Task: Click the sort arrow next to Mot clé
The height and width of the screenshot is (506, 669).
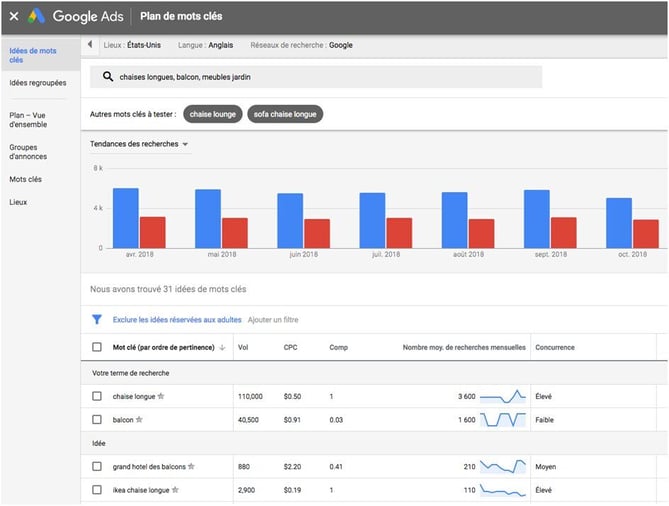Action: pyautogui.click(x=222, y=348)
